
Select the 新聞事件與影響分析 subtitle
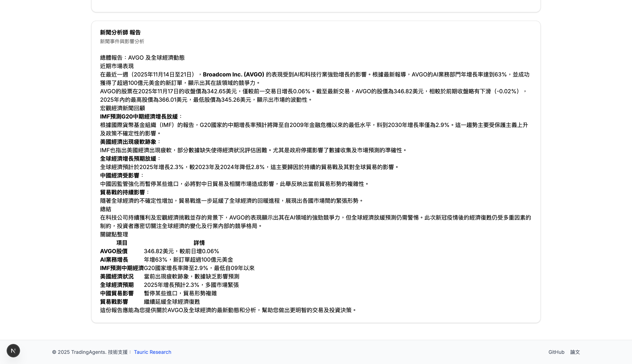[x=122, y=42]
